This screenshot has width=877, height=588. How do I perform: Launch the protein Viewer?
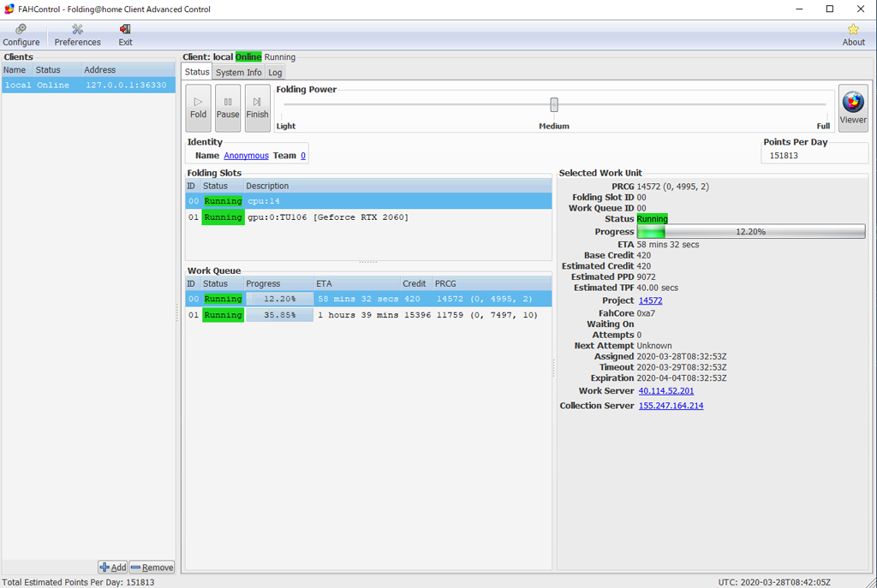coord(853,109)
